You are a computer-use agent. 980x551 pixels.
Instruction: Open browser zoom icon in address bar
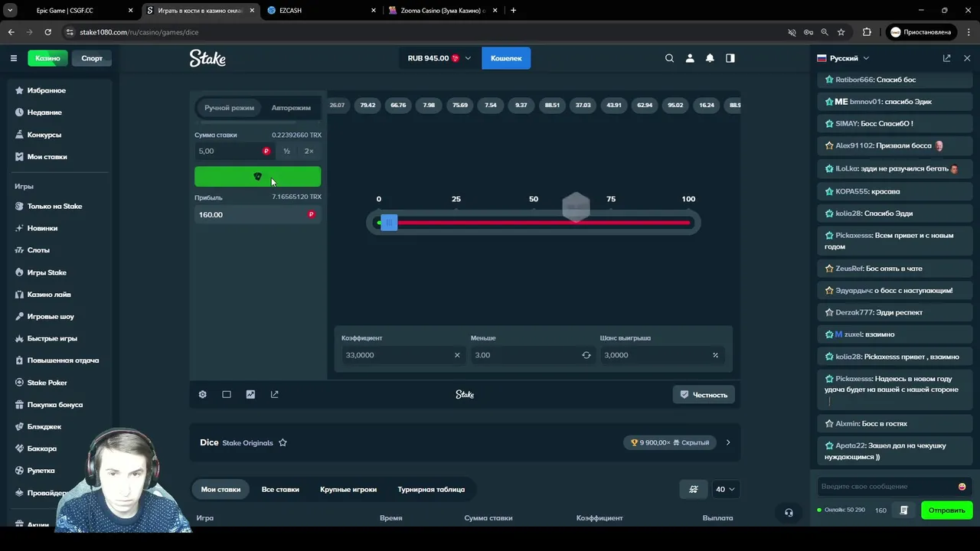(x=825, y=32)
